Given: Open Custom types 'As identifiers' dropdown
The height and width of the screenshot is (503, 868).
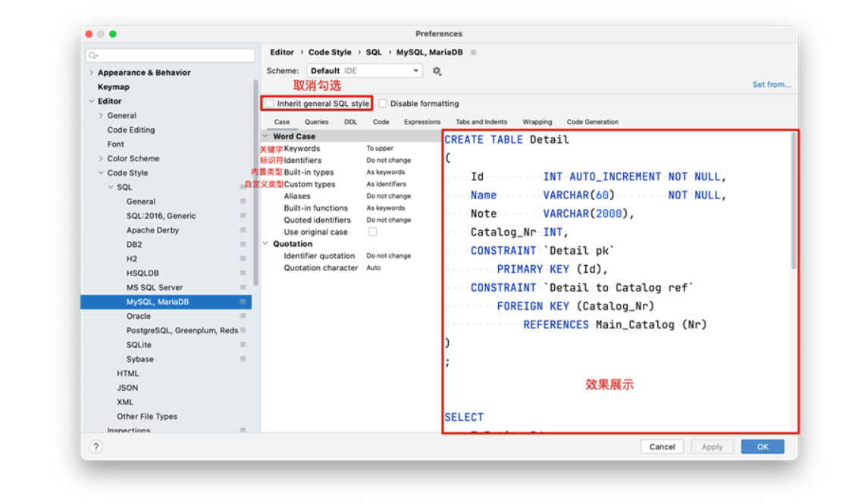Looking at the screenshot, I should [x=386, y=184].
